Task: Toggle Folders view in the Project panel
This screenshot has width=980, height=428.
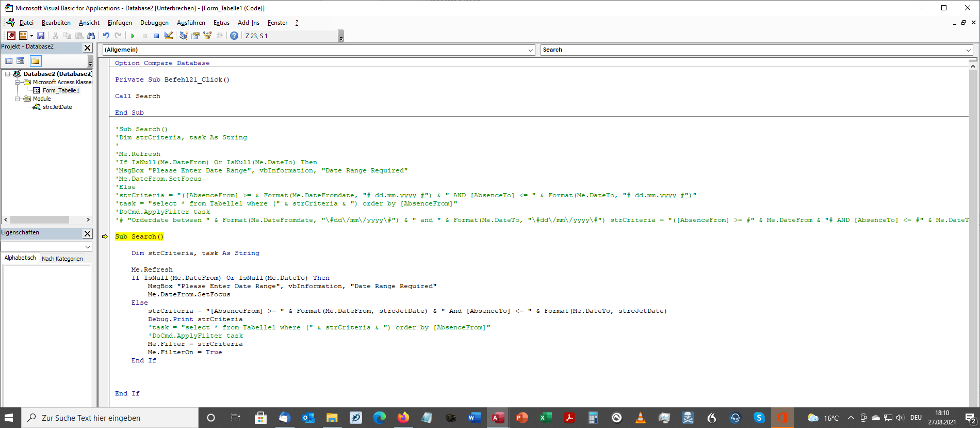Action: click(x=35, y=61)
